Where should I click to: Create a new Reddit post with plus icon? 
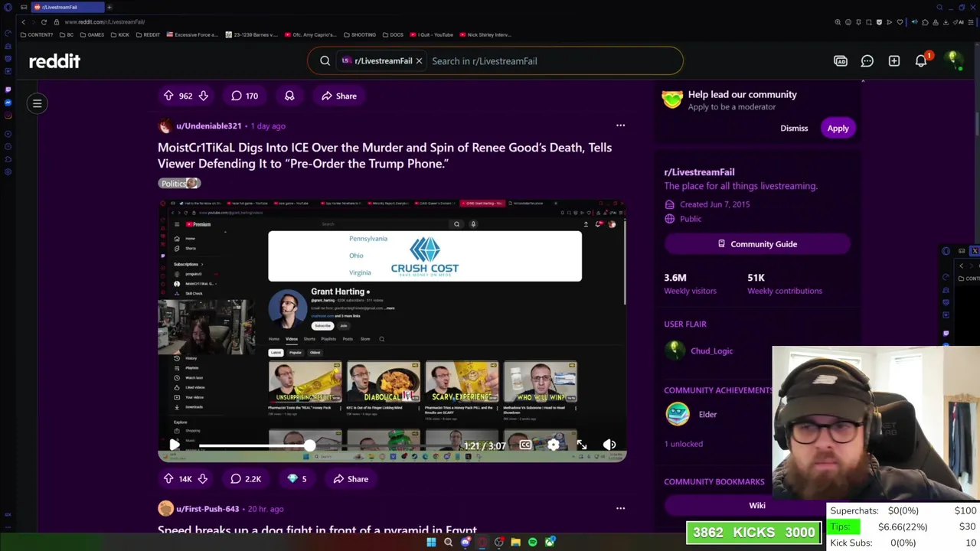click(x=893, y=61)
